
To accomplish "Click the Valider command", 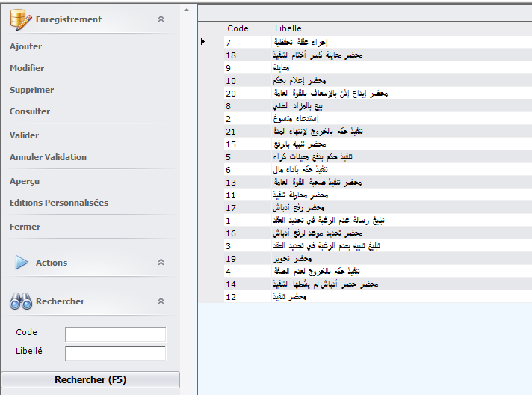I will tap(24, 135).
